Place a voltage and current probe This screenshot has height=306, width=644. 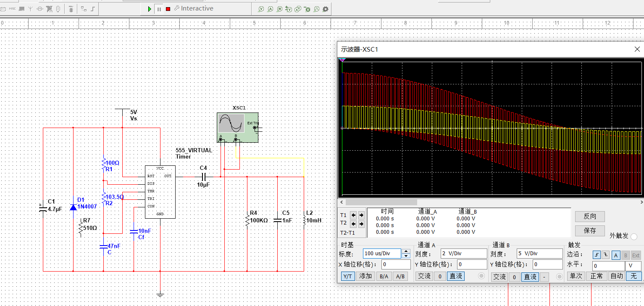(x=298, y=9)
